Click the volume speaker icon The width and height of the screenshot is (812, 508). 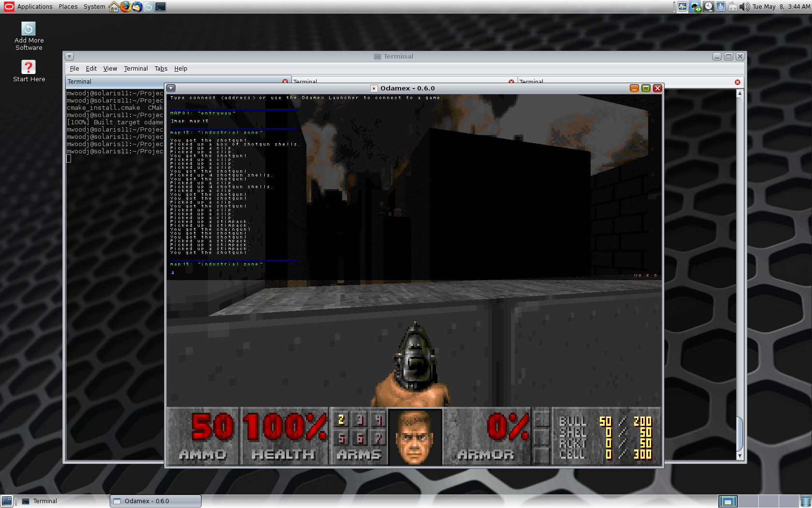[x=745, y=6]
